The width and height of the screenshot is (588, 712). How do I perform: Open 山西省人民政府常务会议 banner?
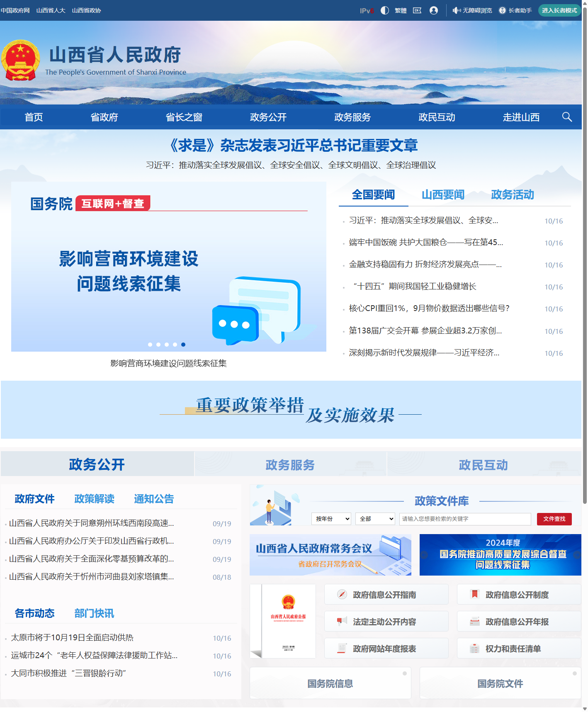[x=330, y=555]
